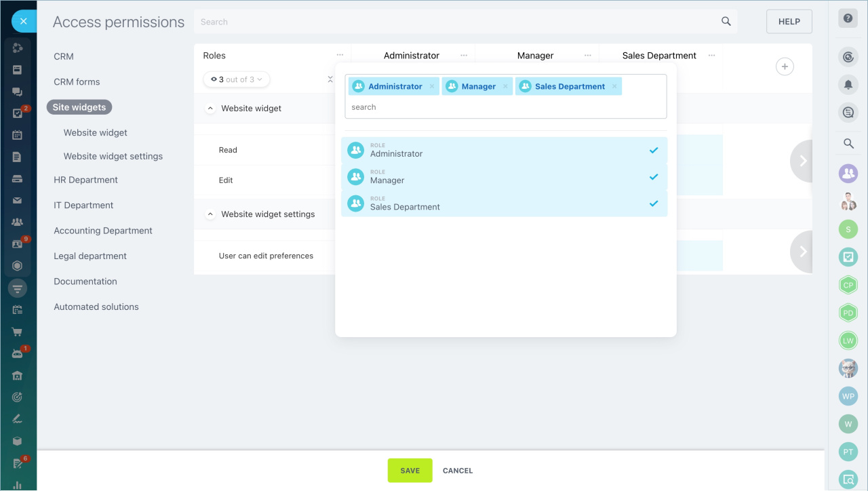Close the slider with the X icon
The image size is (868, 491).
(x=24, y=22)
